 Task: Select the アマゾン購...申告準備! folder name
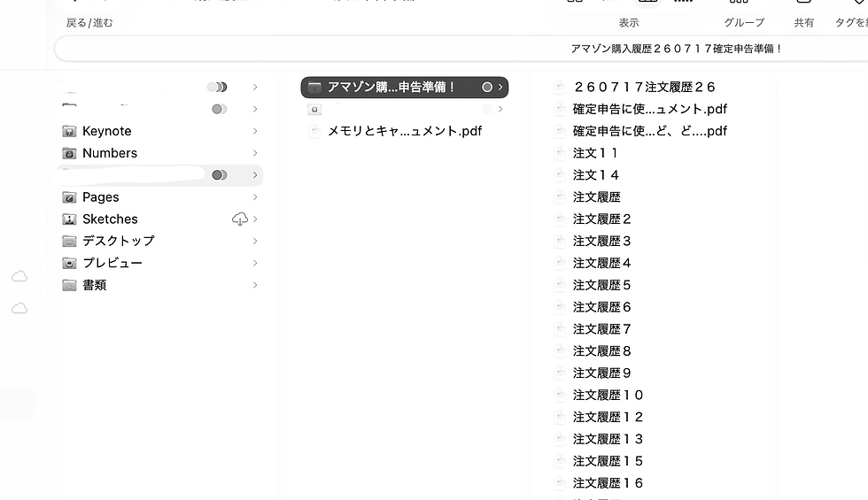tap(391, 87)
